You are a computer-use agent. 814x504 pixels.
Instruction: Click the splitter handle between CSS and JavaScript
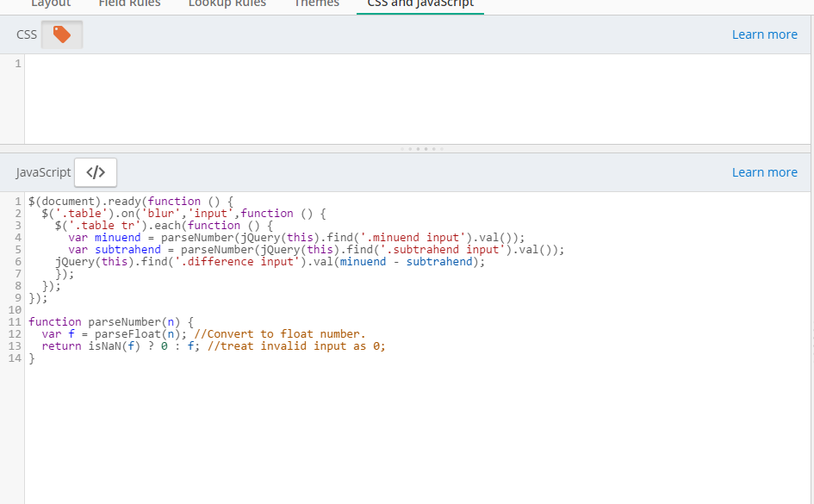coord(422,148)
